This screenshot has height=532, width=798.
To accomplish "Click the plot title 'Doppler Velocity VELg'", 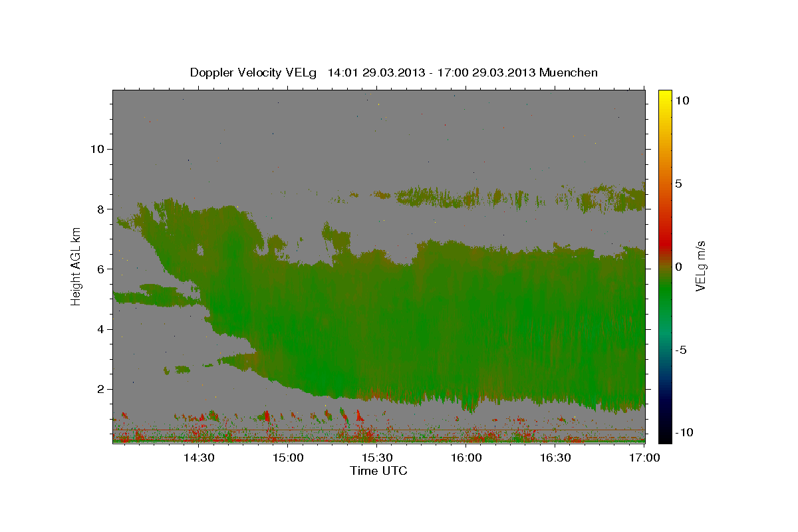I will click(254, 72).
